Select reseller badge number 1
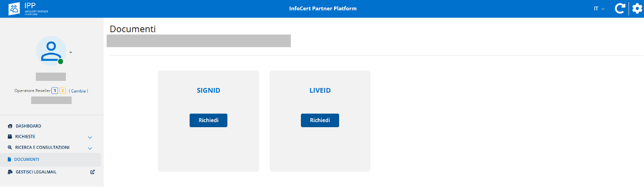This screenshot has width=644, height=187. tap(54, 90)
